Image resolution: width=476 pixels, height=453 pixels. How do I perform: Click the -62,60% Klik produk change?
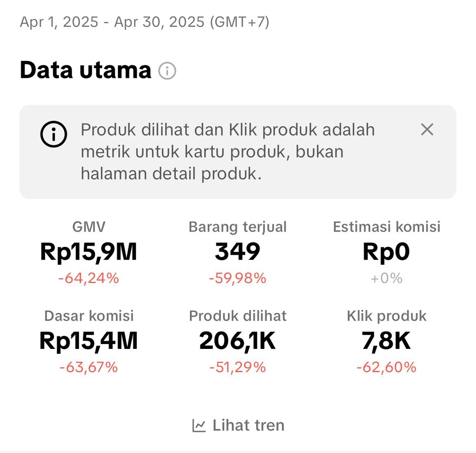point(386,367)
